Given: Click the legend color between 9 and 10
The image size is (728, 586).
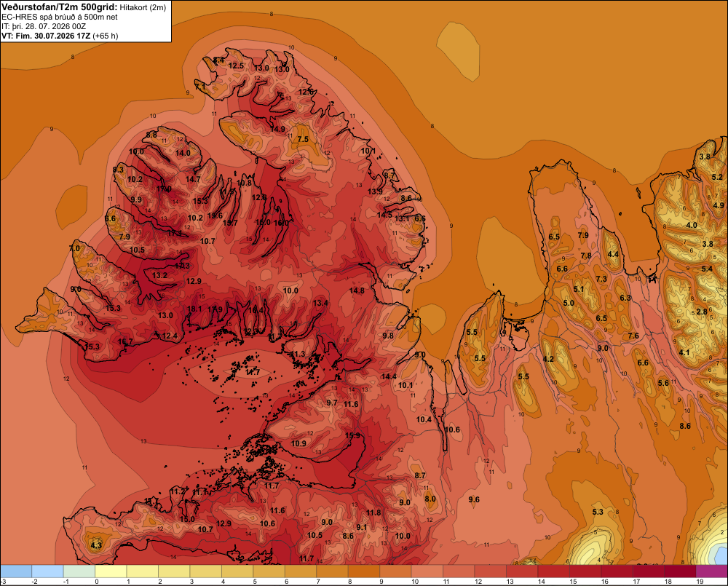Looking at the screenshot, I should coord(395,571).
